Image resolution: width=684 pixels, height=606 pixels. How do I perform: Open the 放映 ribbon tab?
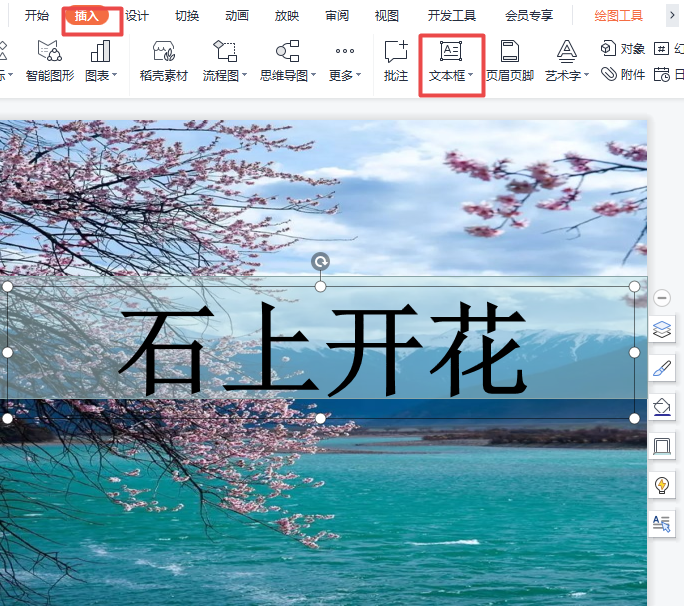tap(287, 16)
